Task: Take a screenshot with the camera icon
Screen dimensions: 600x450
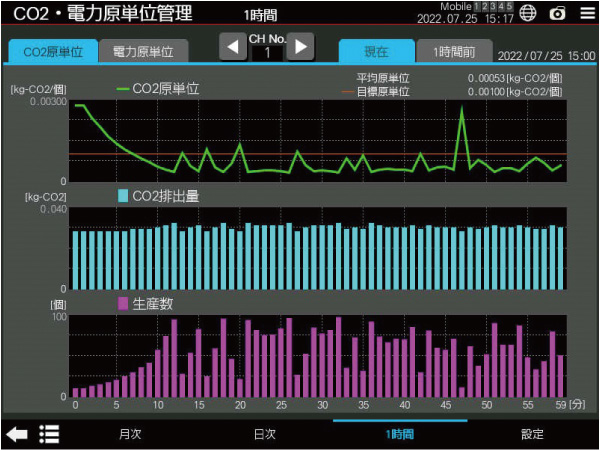Action: [558, 13]
